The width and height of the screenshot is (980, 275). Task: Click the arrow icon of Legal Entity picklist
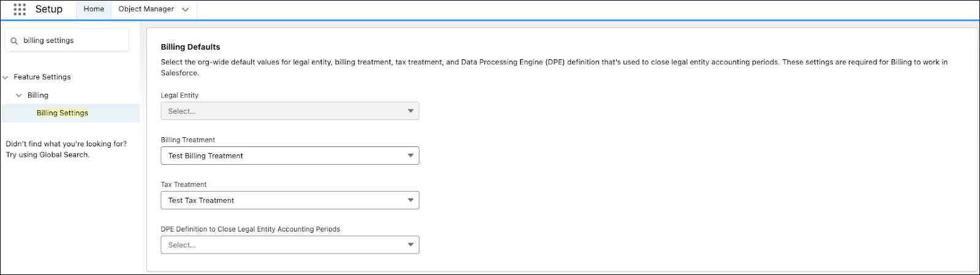tap(410, 111)
